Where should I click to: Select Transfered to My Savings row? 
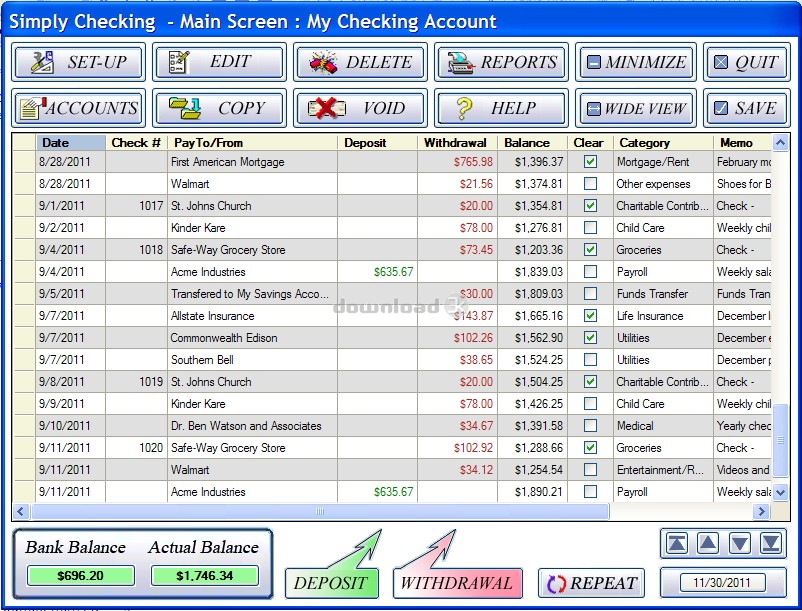[x=391, y=293]
